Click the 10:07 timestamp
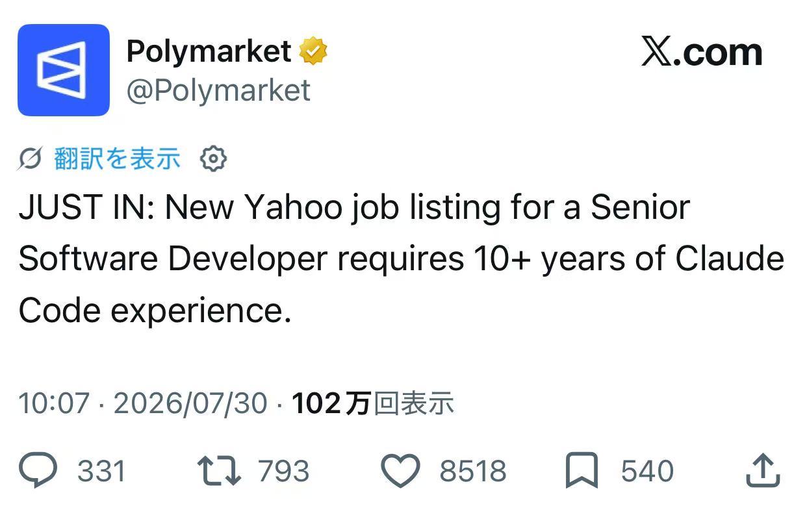Screen dimensions: 807x532 (x=54, y=403)
